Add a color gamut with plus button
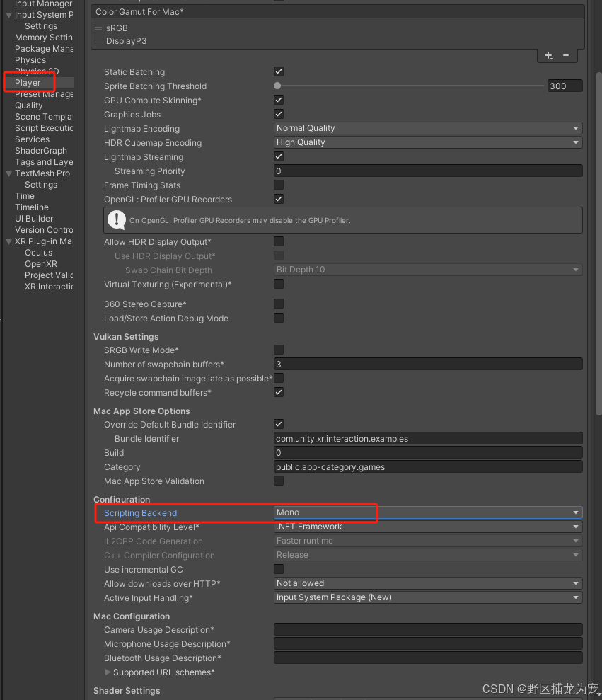This screenshot has width=602, height=700. pos(549,55)
